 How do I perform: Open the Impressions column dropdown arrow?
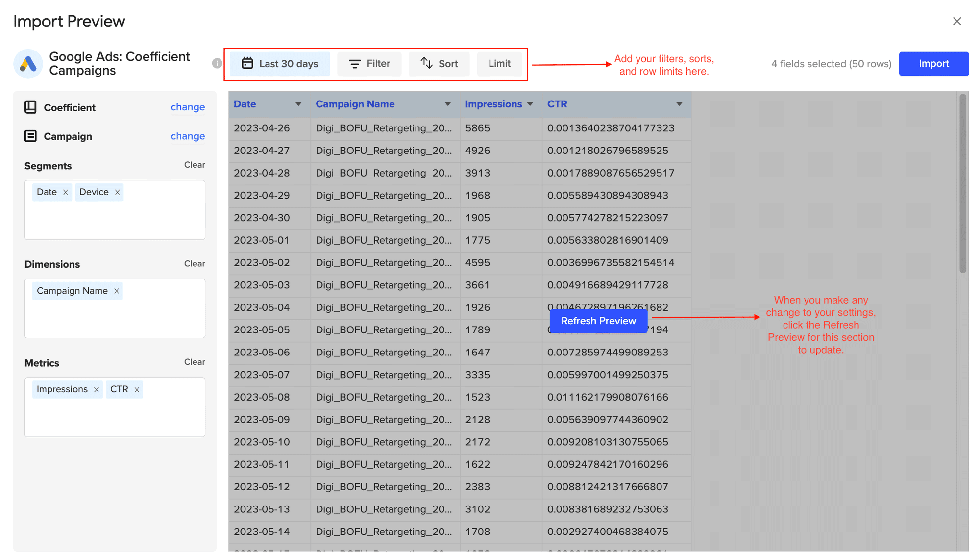pos(530,104)
